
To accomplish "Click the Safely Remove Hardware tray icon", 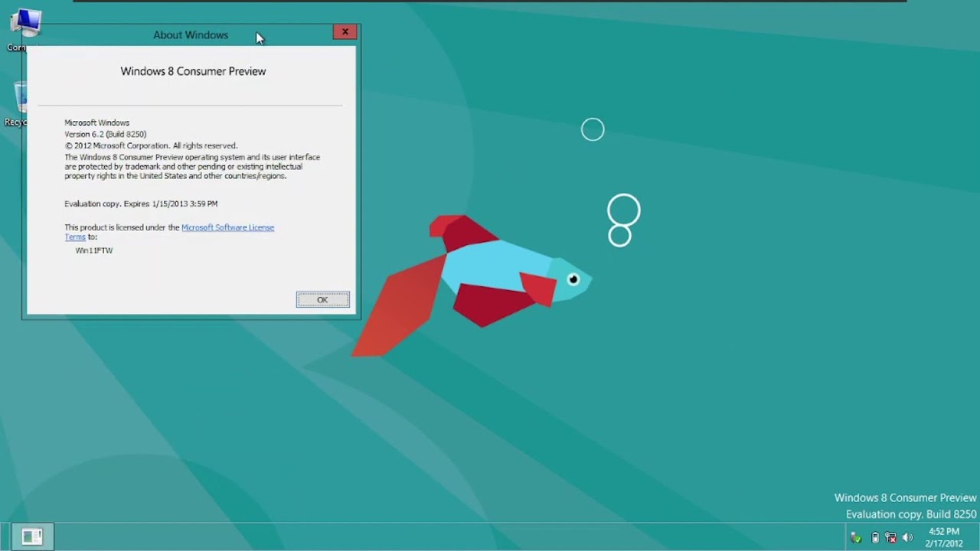I will tap(856, 538).
